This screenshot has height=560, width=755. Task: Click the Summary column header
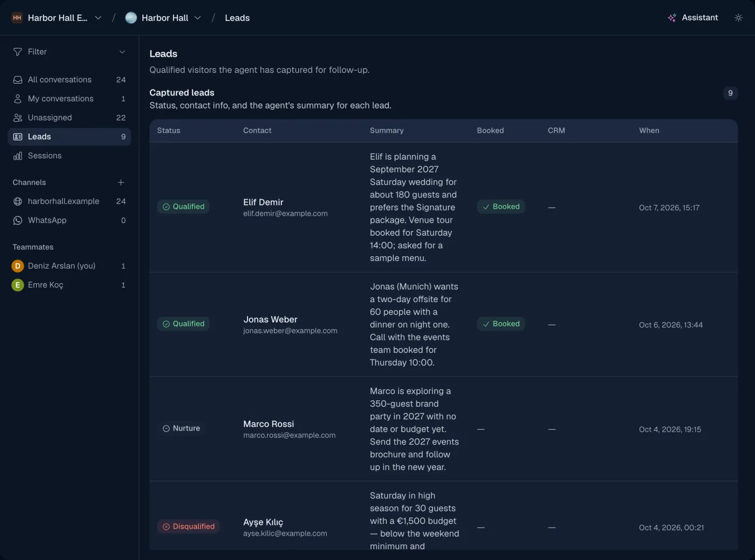(x=387, y=131)
